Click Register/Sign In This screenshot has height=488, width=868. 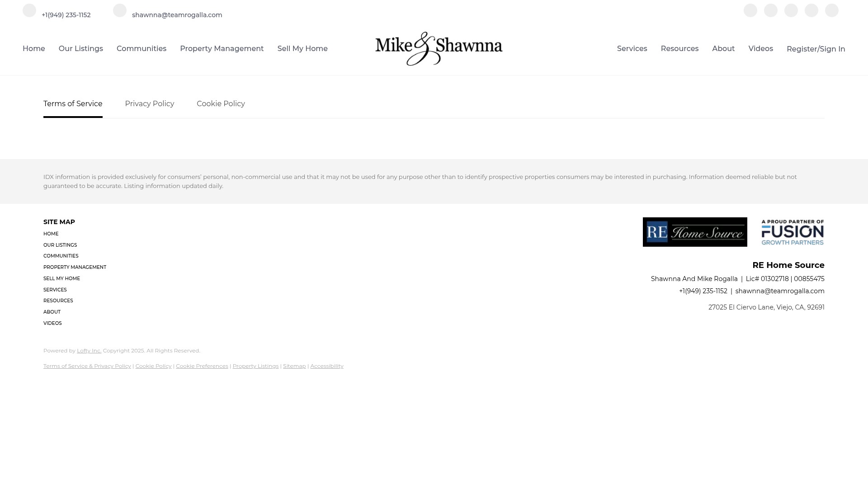tap(816, 49)
